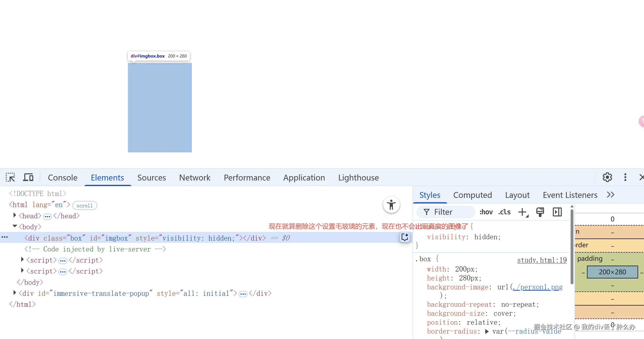Collapse the body element node
The width and height of the screenshot is (644, 339).
pyautogui.click(x=15, y=226)
